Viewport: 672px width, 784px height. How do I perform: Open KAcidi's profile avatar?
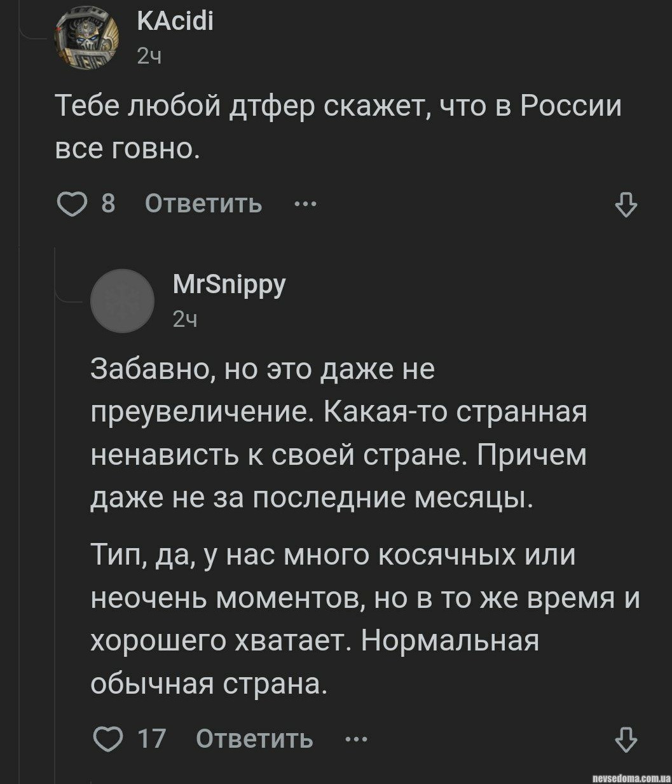point(87,39)
